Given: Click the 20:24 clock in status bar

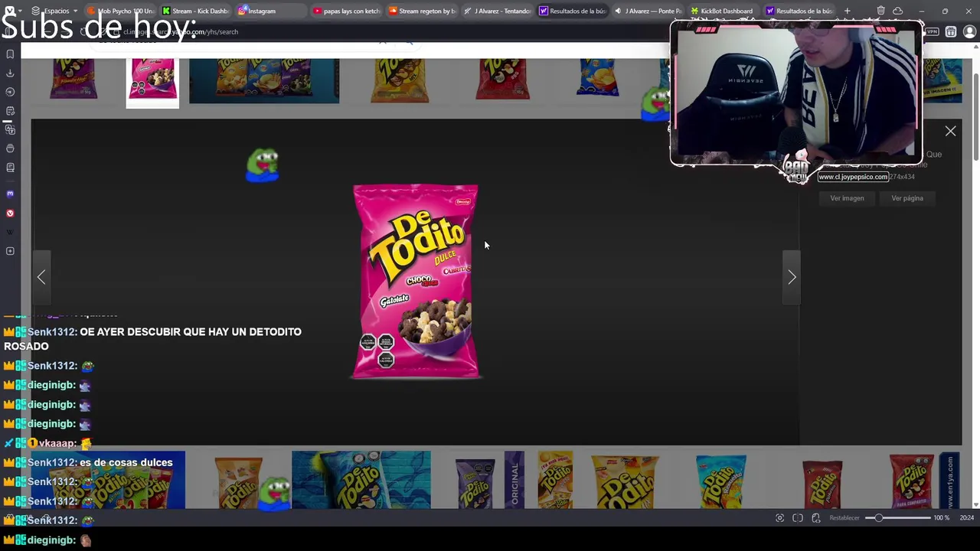Looking at the screenshot, I should 967,518.
